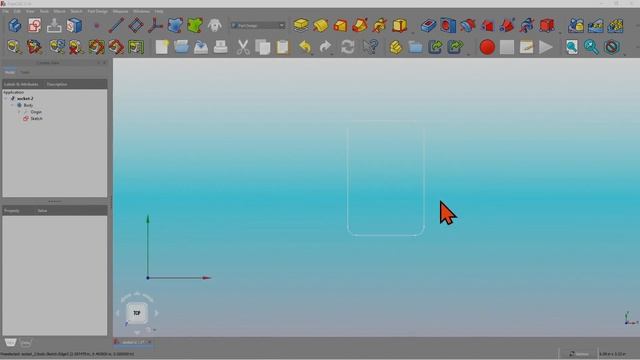Create a local coordinate system
Image resolution: width=640 pixels, height=360 pixels.
coord(155,25)
